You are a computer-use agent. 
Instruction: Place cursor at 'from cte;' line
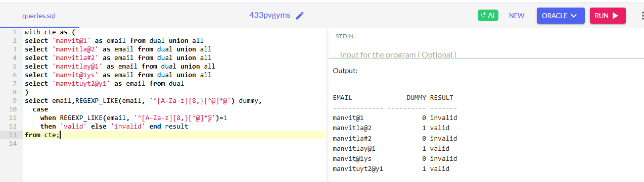pyautogui.click(x=42, y=135)
